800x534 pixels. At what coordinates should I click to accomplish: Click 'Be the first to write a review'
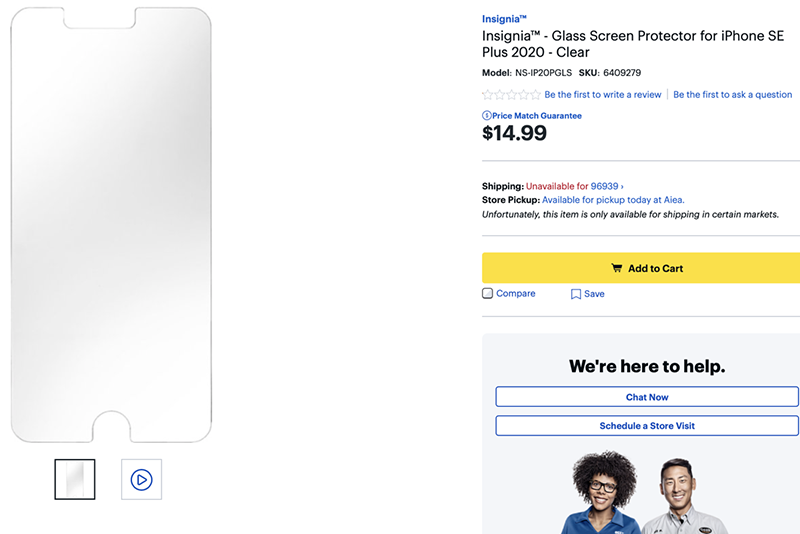pyautogui.click(x=603, y=95)
